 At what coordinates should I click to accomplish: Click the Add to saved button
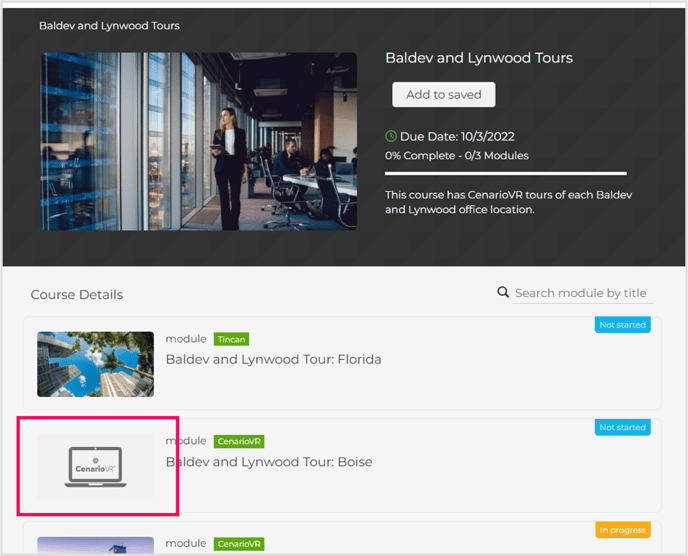pyautogui.click(x=443, y=95)
